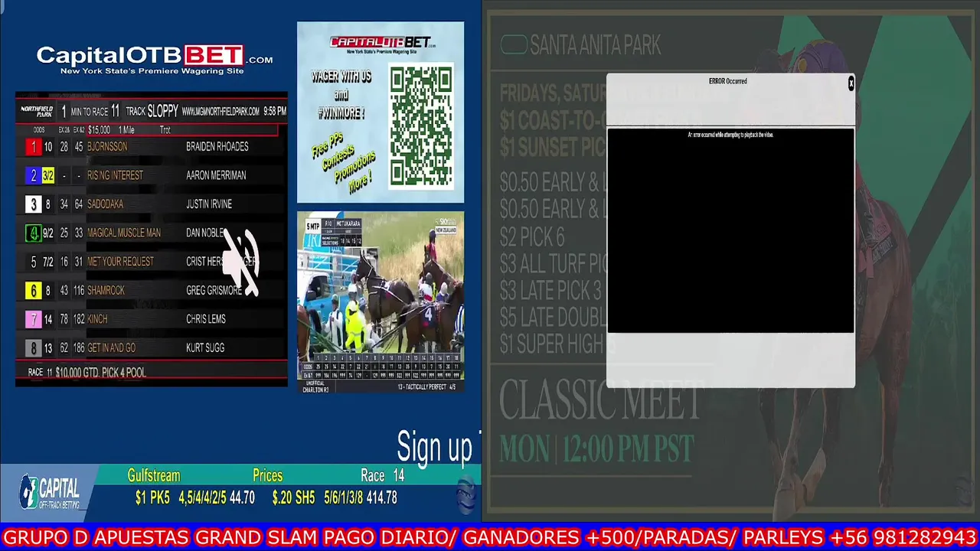Select horse RISING INTEREST
Screen dimensions: 980x551
(x=115, y=175)
